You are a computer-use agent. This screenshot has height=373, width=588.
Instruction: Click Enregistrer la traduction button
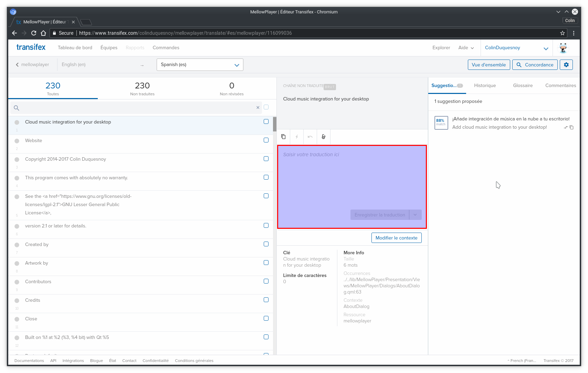[x=380, y=215]
